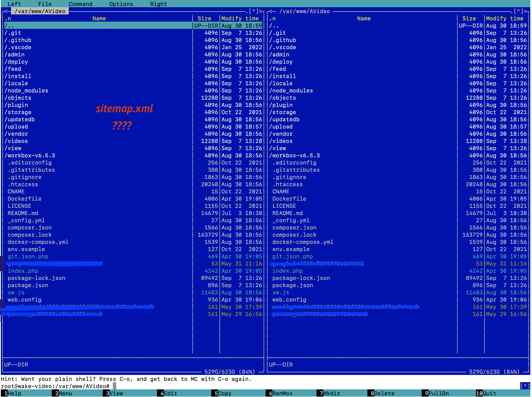Open the Command menu
The width and height of the screenshot is (532, 397).
pyautogui.click(x=81, y=4)
